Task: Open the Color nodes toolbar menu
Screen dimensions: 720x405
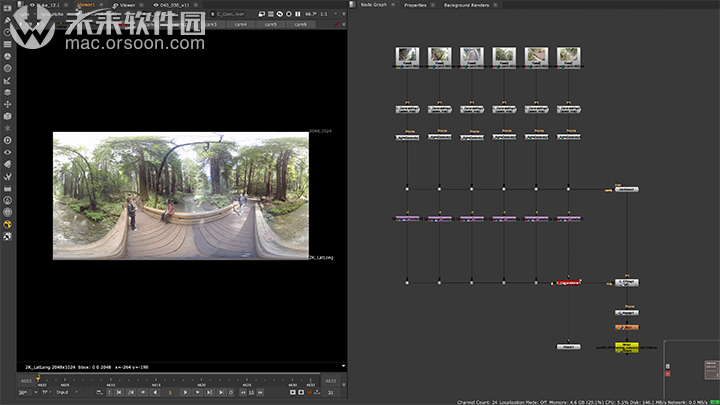Action: tap(7, 56)
